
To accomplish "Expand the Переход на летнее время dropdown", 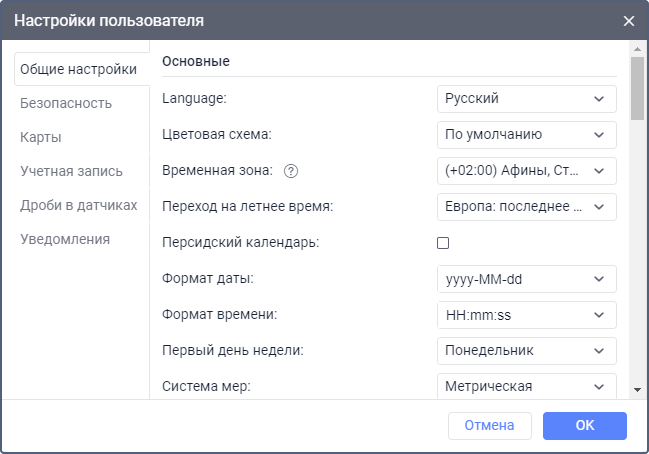I will [527, 206].
